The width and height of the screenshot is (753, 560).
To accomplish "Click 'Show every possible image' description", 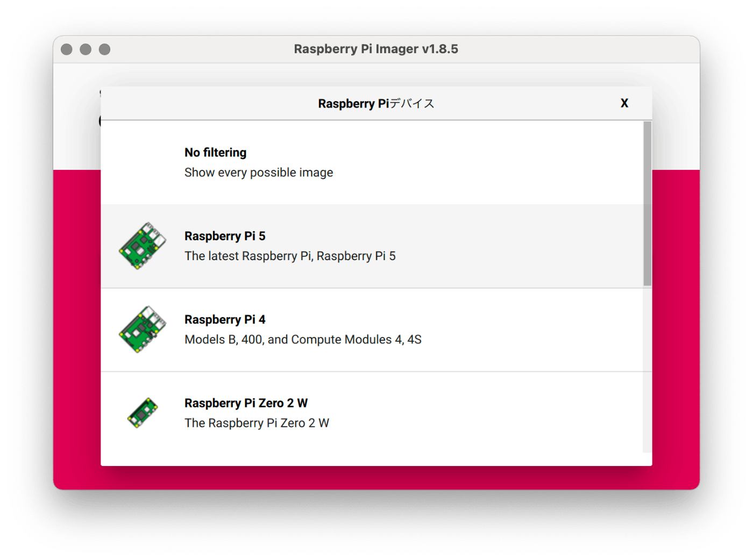I will tap(259, 173).
